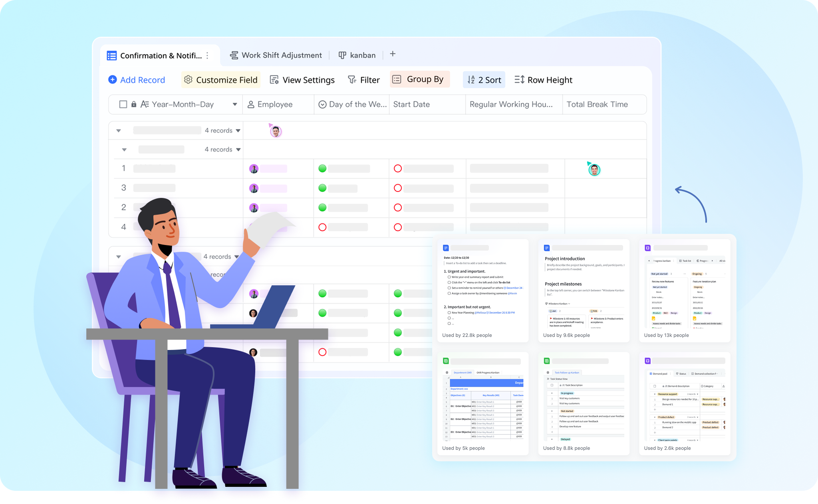The height and width of the screenshot is (504, 818).
Task: Switch to Work Shift Adjustment tab
Action: point(276,55)
